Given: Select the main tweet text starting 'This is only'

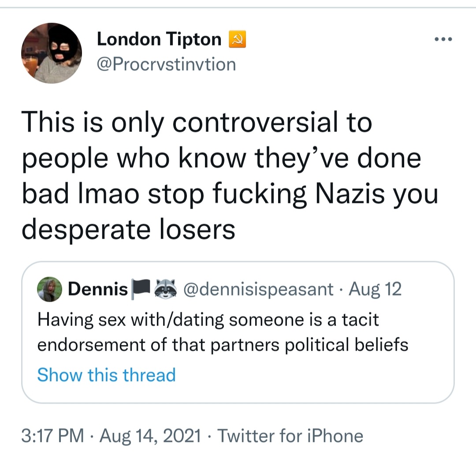Looking at the screenshot, I should point(230,176).
